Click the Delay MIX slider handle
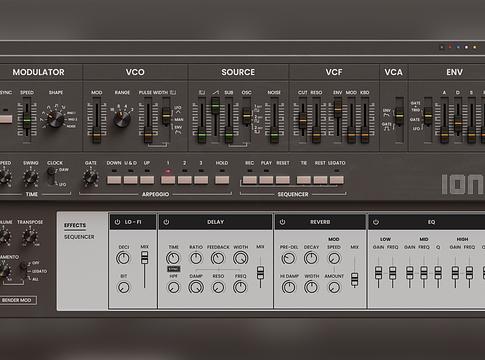This screenshot has width=485, height=360. 260,273
